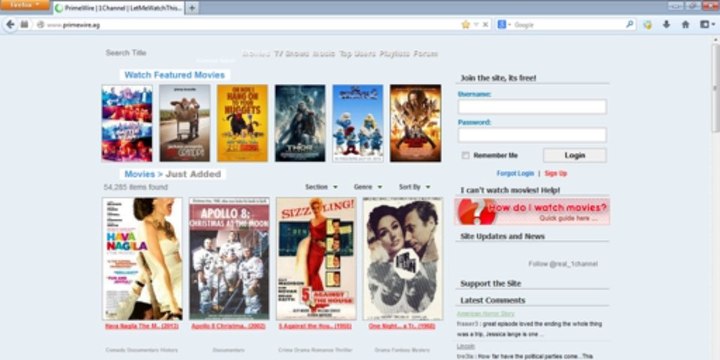This screenshot has width=720, height=360.
Task: Open URL history dropdown arrow in address bar
Action: 476,25
